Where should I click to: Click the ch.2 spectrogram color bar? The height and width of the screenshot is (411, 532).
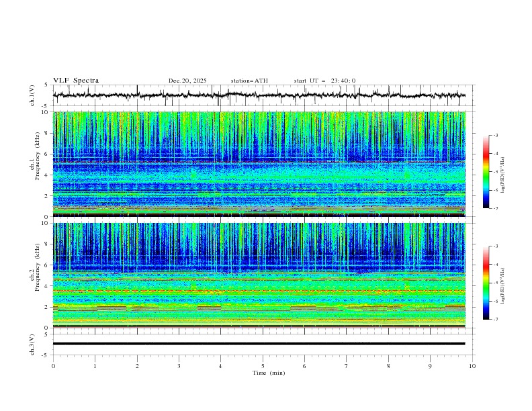pos(486,283)
